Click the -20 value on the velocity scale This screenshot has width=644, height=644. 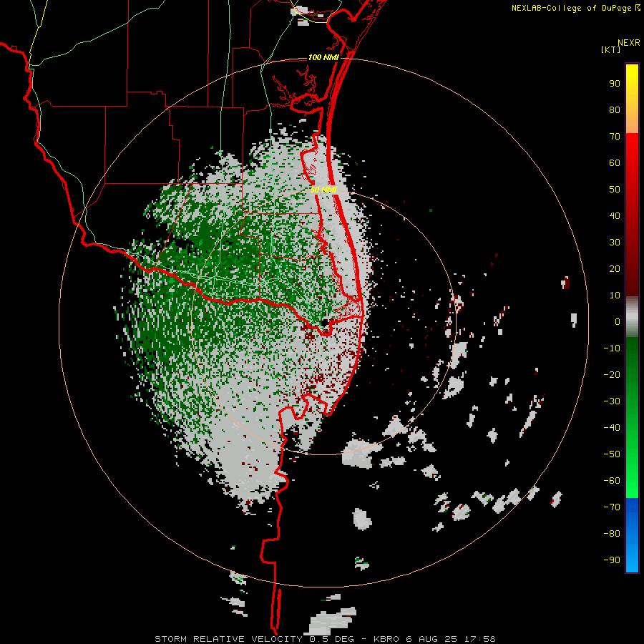click(612, 375)
